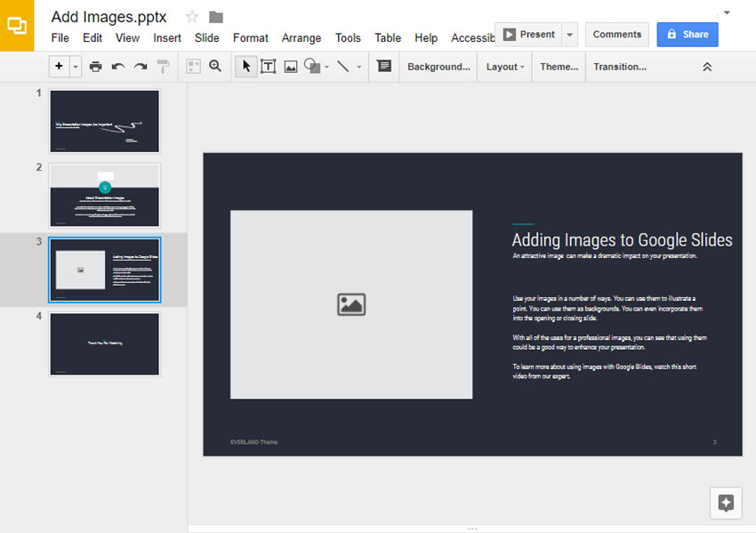Click the add comment toolbar icon
The image size is (756, 533).
[384, 67]
